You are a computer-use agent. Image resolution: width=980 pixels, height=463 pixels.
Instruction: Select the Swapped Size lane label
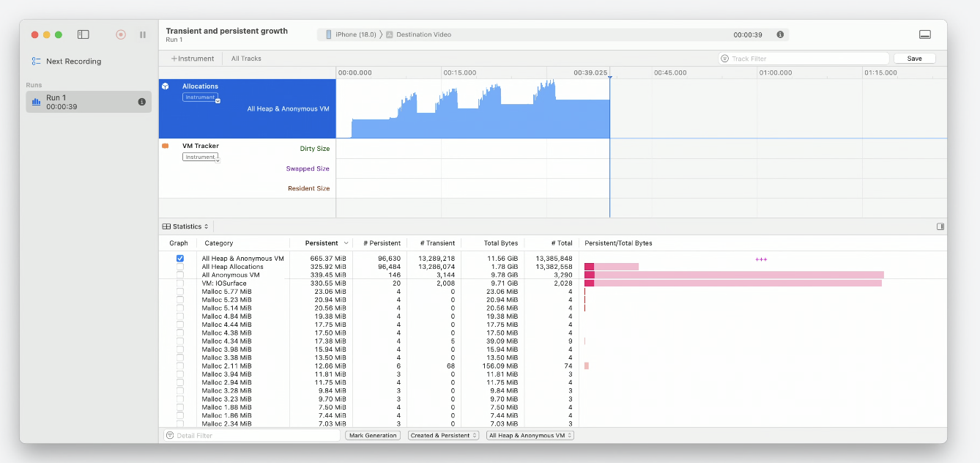[308, 168]
